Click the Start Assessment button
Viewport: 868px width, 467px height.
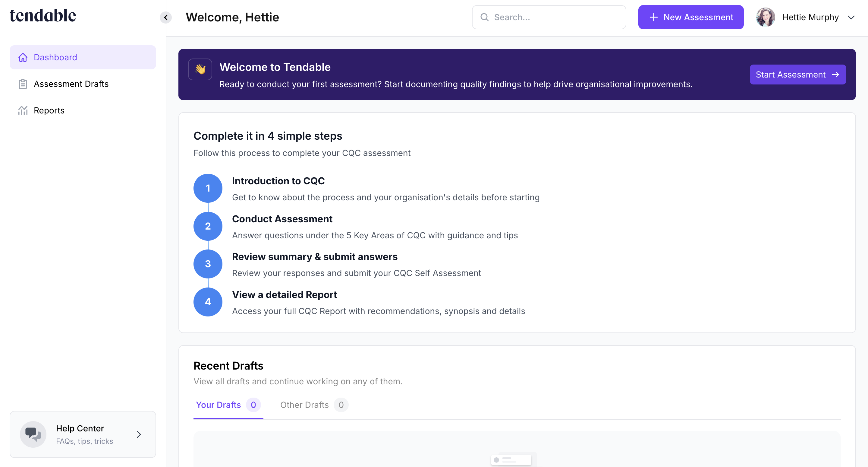797,75
